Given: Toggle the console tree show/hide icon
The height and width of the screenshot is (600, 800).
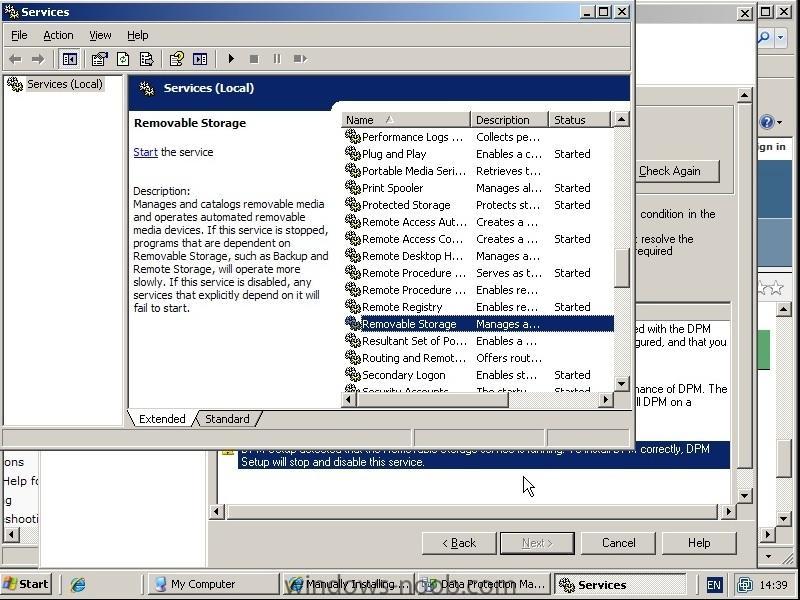Looking at the screenshot, I should click(70, 59).
